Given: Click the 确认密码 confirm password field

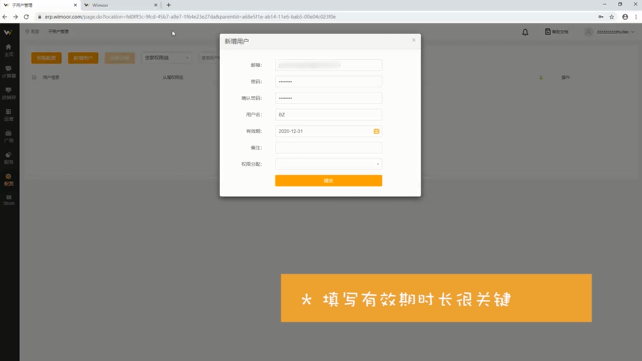Looking at the screenshot, I should [328, 98].
